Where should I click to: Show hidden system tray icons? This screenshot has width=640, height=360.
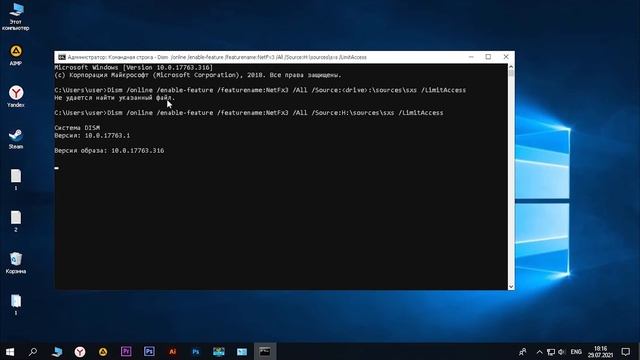click(x=539, y=352)
